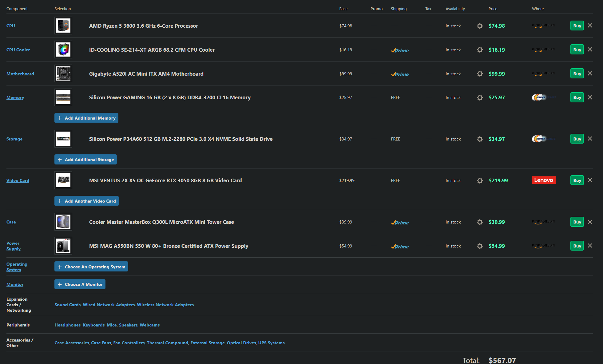The image size is (603, 364).
Task: Buy the MSI MAG A550BN power supply
Action: pyautogui.click(x=577, y=246)
